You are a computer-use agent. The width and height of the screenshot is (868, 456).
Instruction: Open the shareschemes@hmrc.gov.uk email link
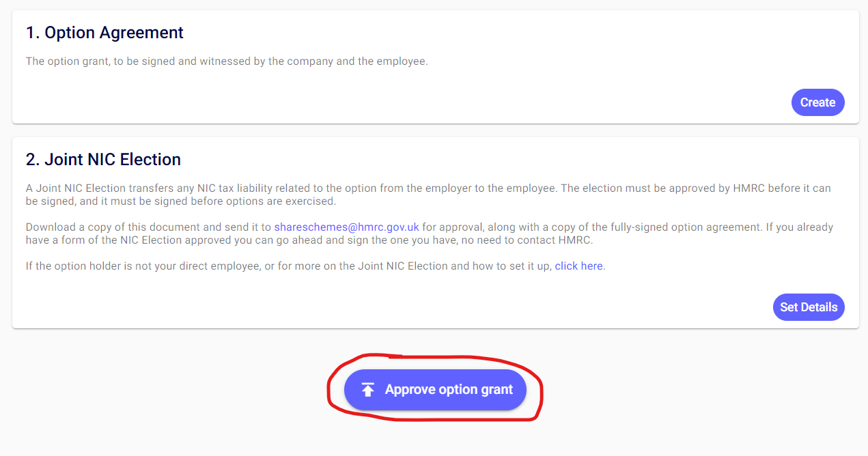pos(347,227)
